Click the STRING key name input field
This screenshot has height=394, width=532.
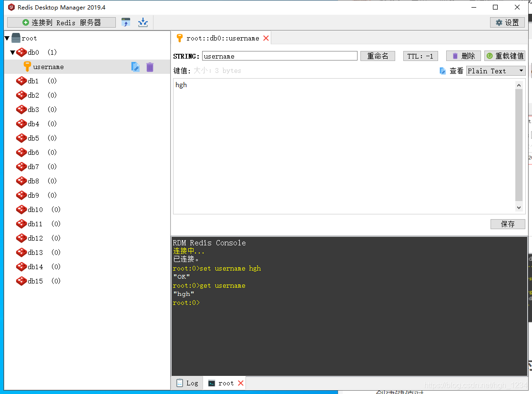point(279,56)
